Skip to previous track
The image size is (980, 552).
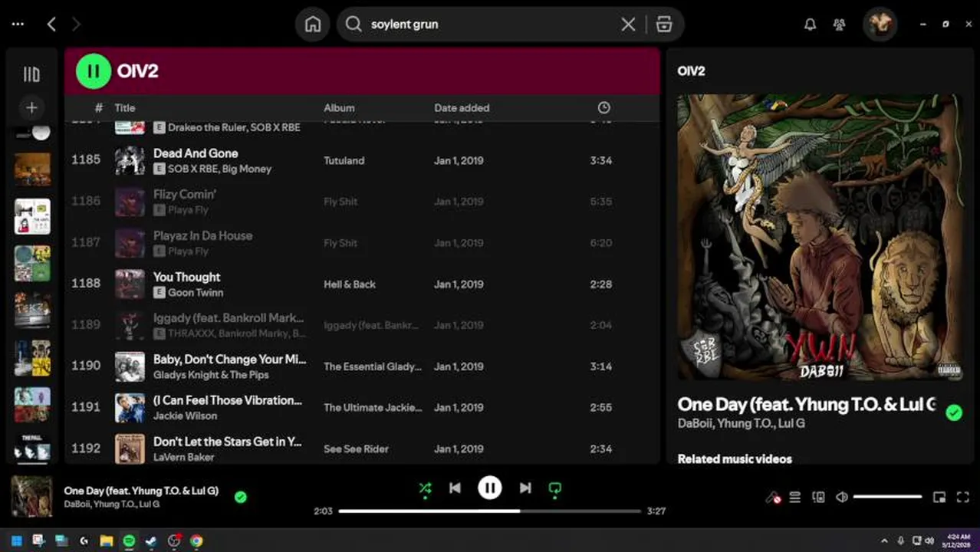click(x=455, y=488)
